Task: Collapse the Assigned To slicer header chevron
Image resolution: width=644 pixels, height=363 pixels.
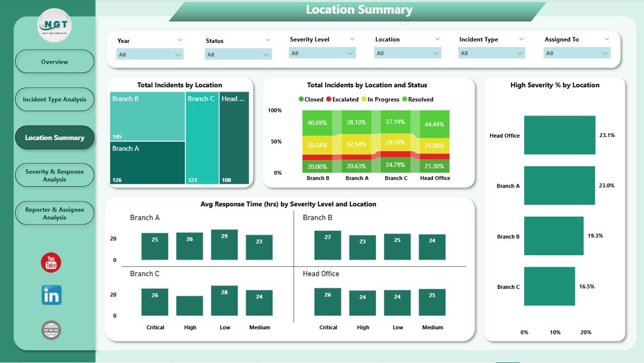Action: pos(607,39)
